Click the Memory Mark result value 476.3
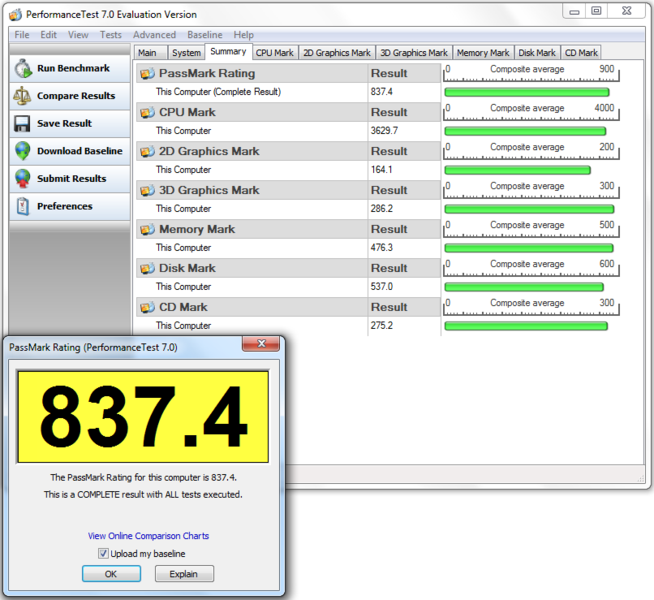Screen dimensions: 654x600 [x=382, y=248]
